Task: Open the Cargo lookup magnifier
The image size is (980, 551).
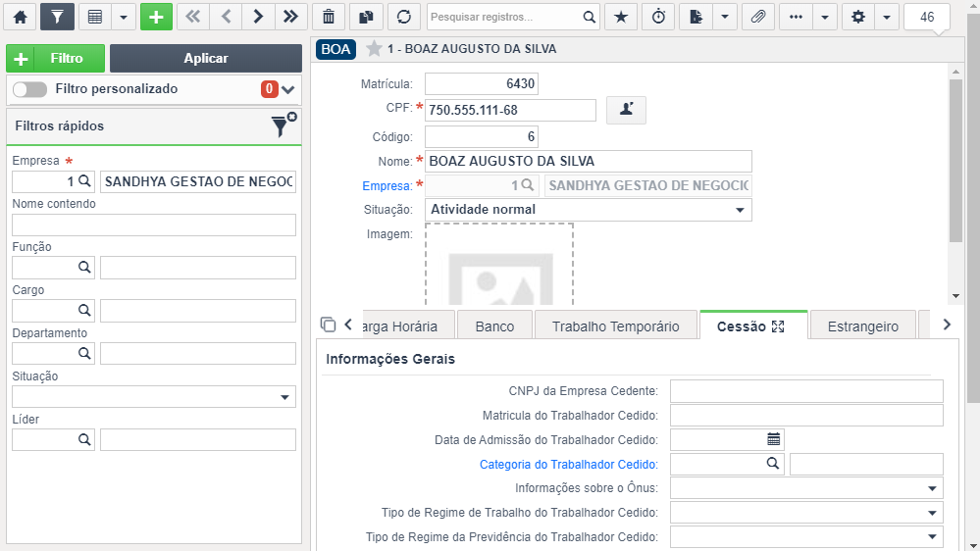Action: (x=84, y=311)
